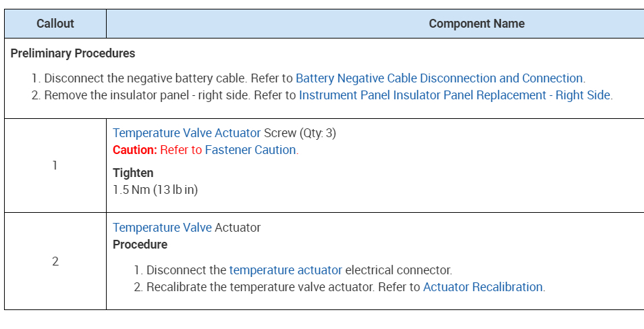Click the red Caution: label
644x329 pixels.
point(135,150)
